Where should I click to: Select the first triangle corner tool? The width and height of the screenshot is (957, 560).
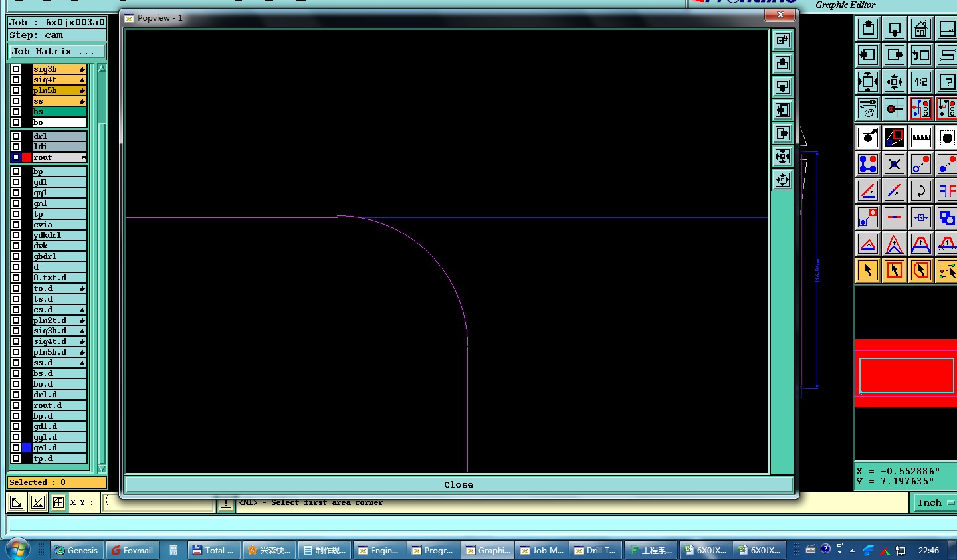[868, 244]
